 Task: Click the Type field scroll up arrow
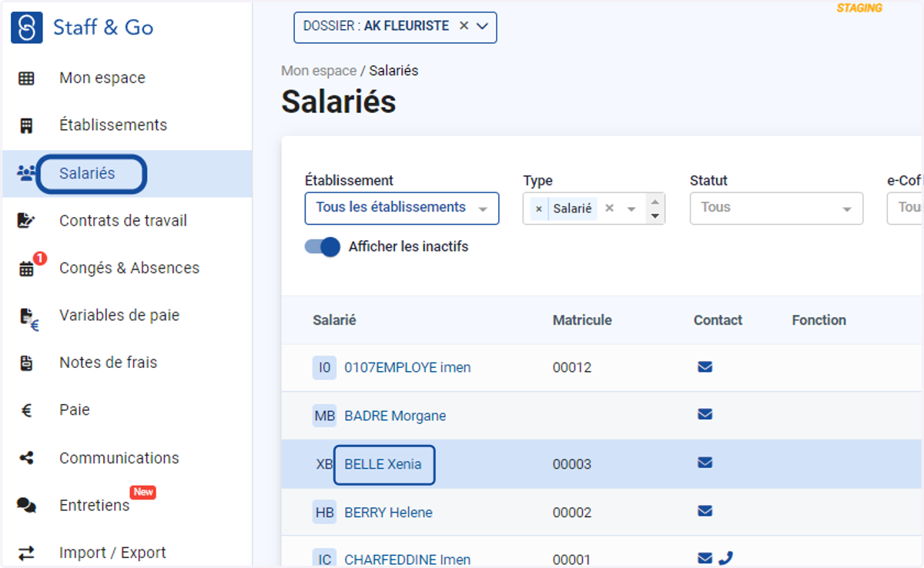(655, 202)
